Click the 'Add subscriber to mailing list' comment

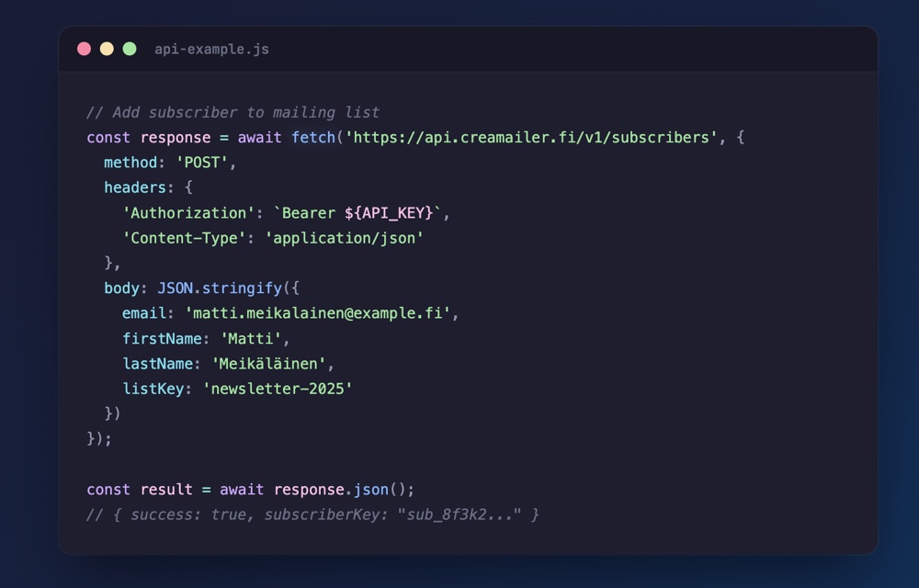click(x=233, y=112)
